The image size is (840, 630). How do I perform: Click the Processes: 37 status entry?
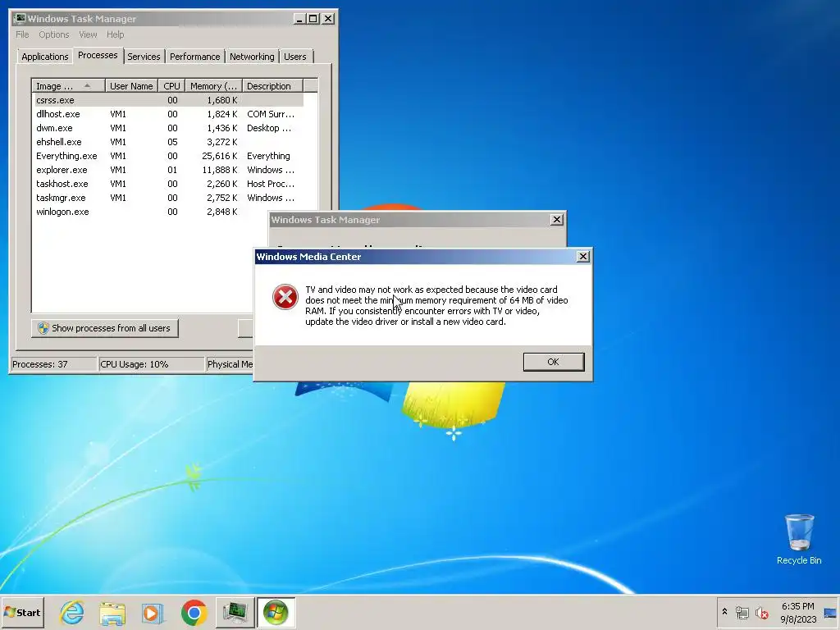pyautogui.click(x=53, y=364)
